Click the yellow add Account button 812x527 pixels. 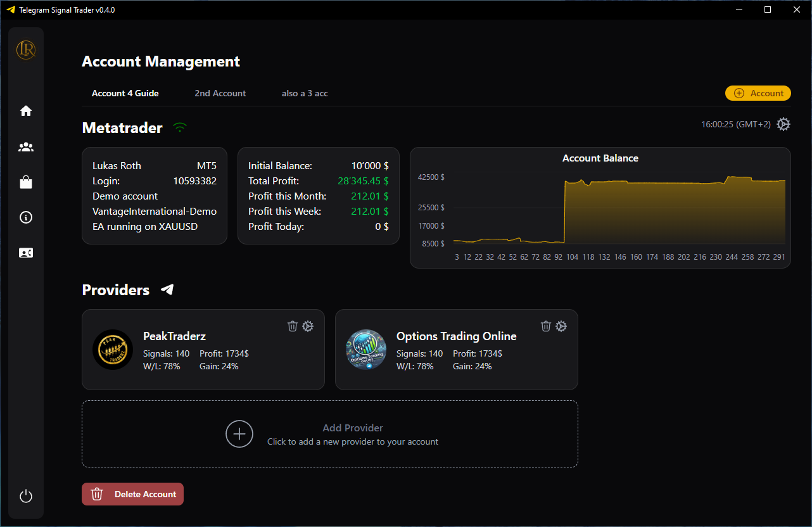[758, 93]
